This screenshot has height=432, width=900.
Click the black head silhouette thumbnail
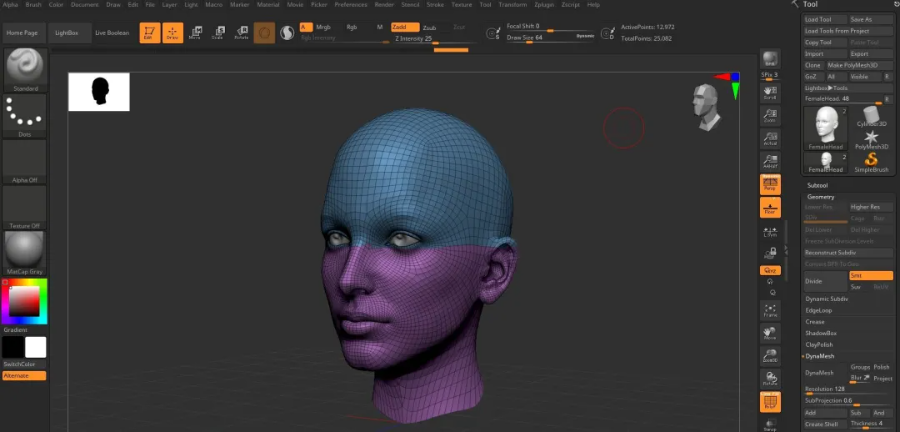click(99, 91)
